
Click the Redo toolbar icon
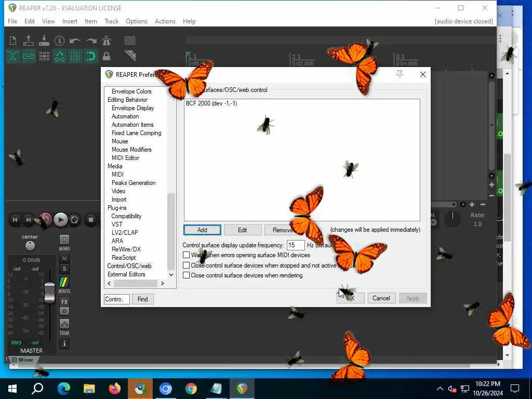coord(90,41)
